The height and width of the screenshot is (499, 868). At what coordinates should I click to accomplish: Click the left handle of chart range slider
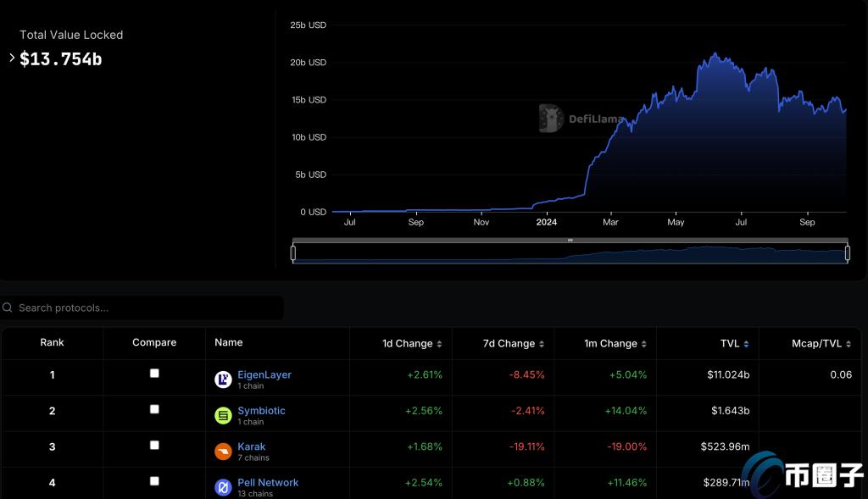(292, 252)
